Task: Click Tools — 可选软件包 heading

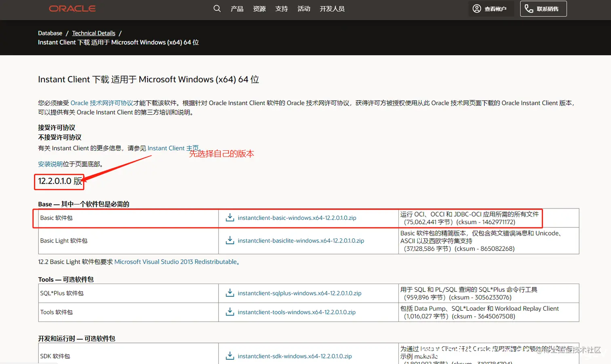Action: [x=66, y=280]
